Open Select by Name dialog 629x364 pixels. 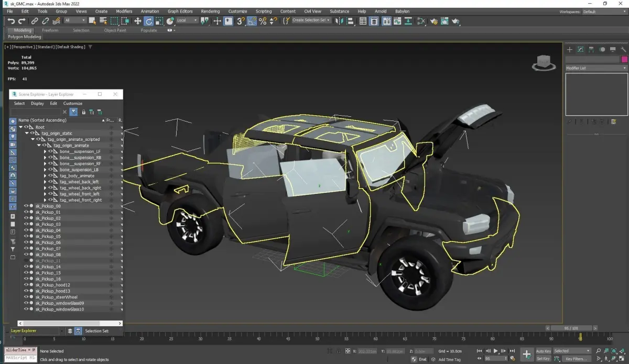pos(103,21)
